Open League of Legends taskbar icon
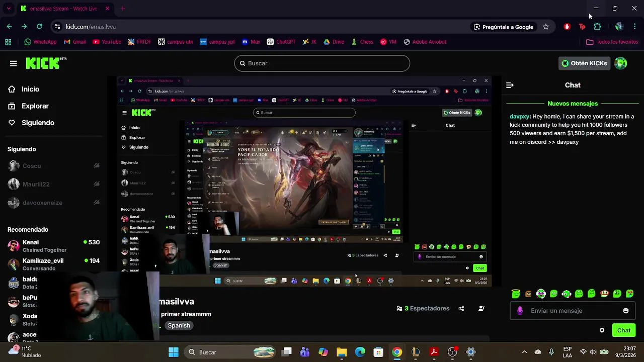 coord(416,352)
